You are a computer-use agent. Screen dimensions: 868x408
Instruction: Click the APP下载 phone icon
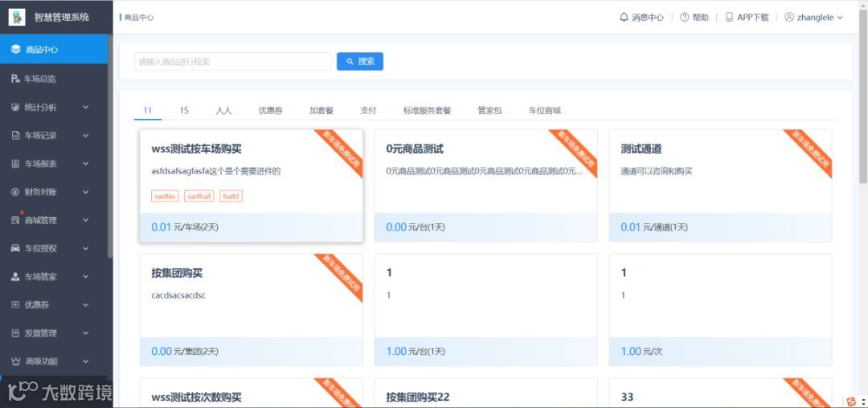tap(729, 17)
